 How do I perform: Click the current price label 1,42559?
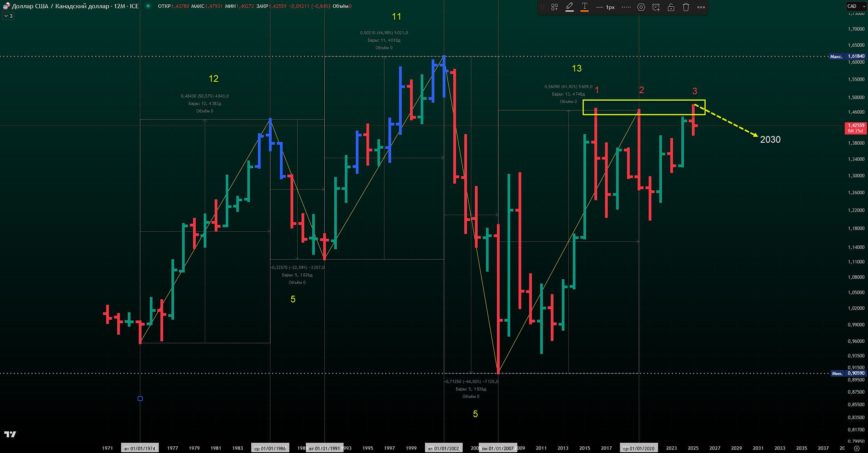coord(856,125)
